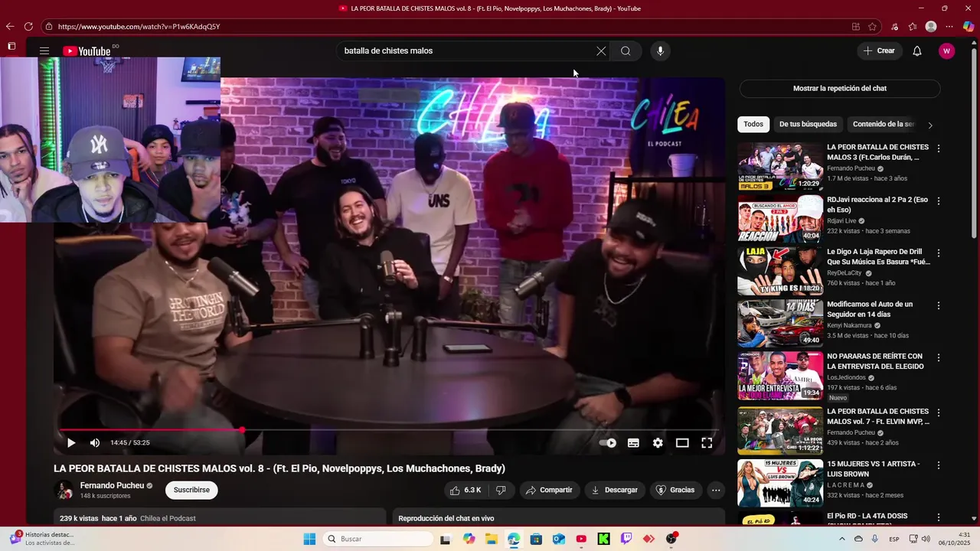Image resolution: width=980 pixels, height=551 pixels.
Task: Click the taskbar Buscar search box
Action: tap(378, 539)
